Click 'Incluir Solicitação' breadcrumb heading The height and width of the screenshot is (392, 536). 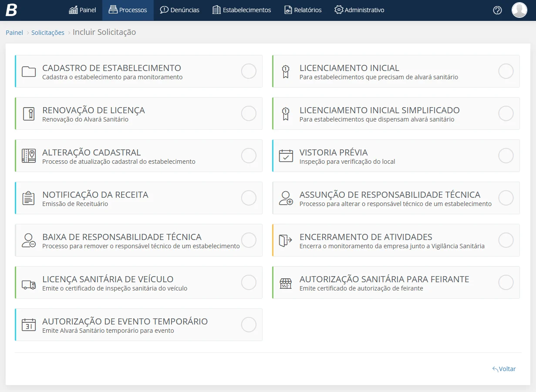tap(105, 32)
